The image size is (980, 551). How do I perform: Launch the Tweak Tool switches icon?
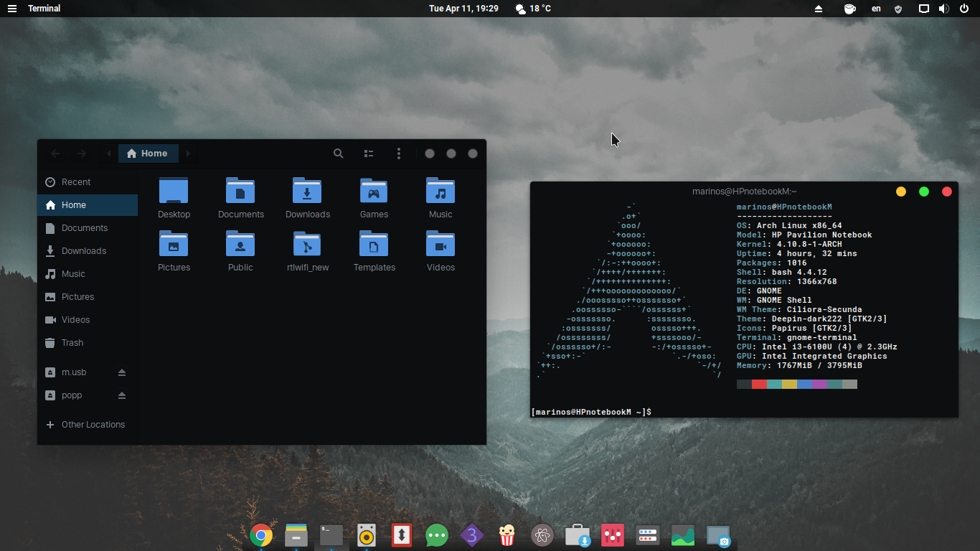click(x=648, y=535)
